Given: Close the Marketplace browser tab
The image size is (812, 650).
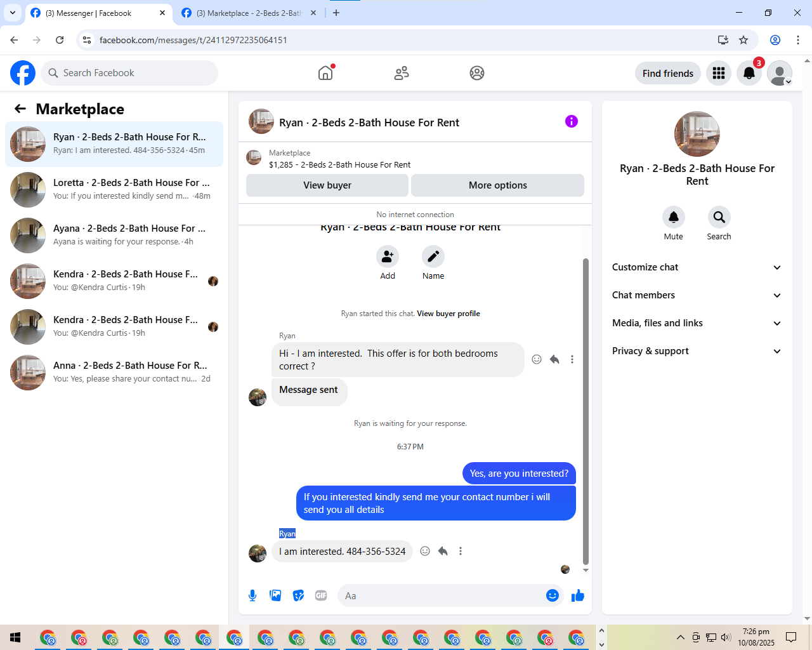Looking at the screenshot, I should (313, 13).
